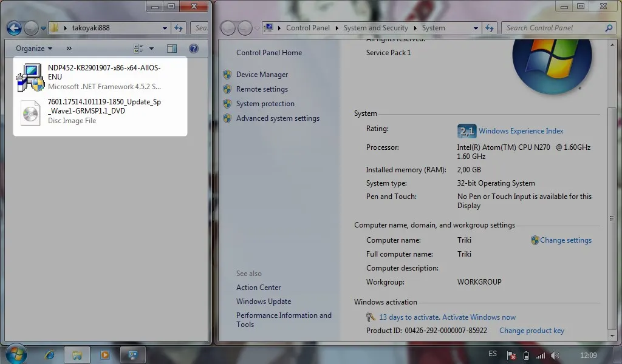
Task: Click the ES language indicator on the taskbar
Action: pyautogui.click(x=492, y=354)
